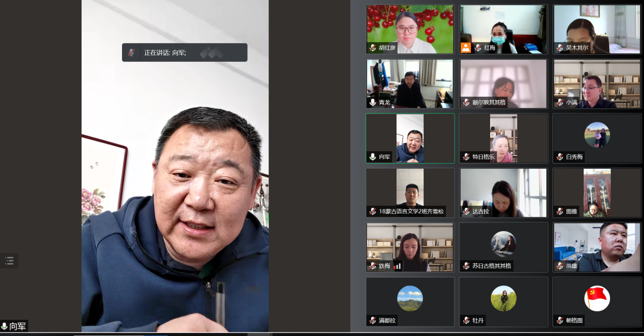Image resolution: width=644 pixels, height=336 pixels.
Task: Click the muted mic icon beside 小满
Action: 559,102
